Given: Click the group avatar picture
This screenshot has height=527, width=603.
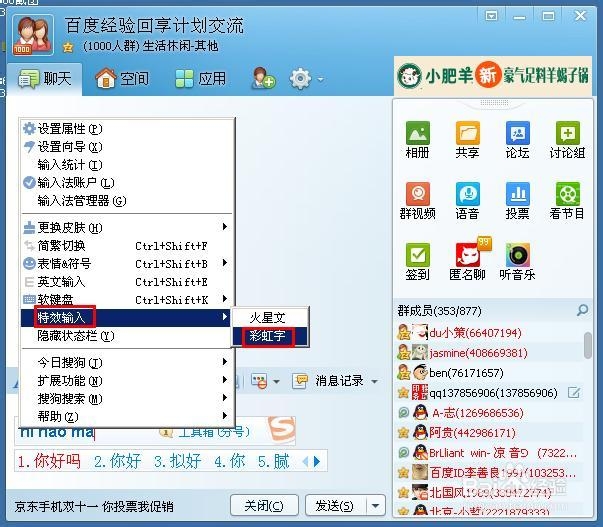Looking at the screenshot, I should pos(33,35).
